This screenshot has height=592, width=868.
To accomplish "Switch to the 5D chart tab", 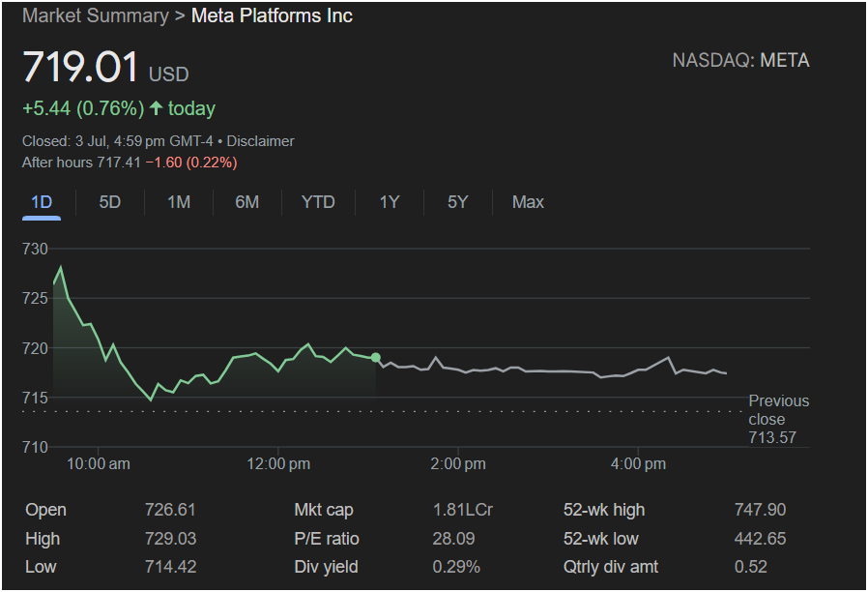I will click(x=109, y=202).
